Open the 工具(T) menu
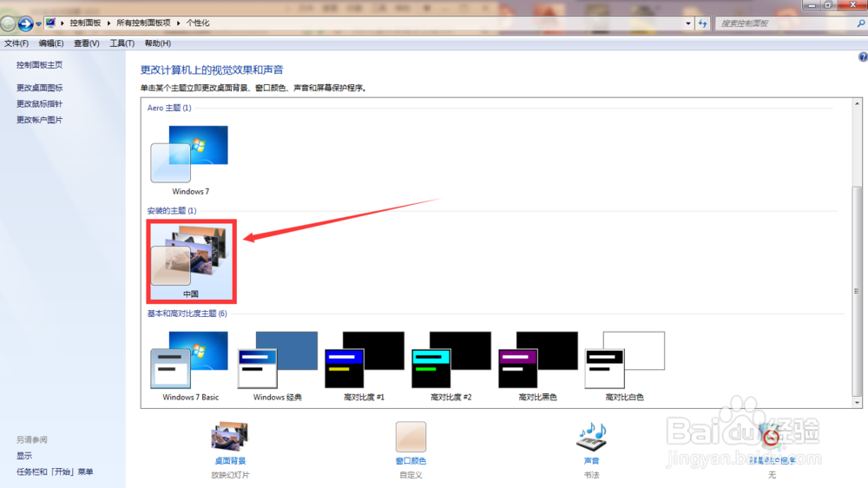The image size is (868, 488). point(122,43)
